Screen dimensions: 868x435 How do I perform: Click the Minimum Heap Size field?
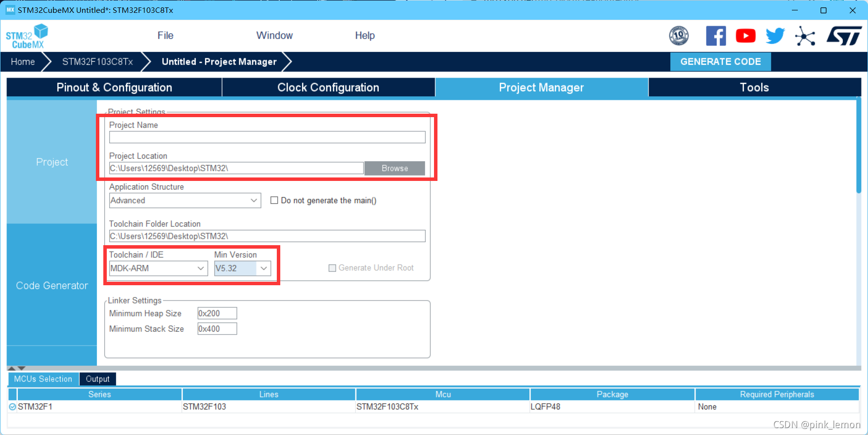click(x=217, y=313)
